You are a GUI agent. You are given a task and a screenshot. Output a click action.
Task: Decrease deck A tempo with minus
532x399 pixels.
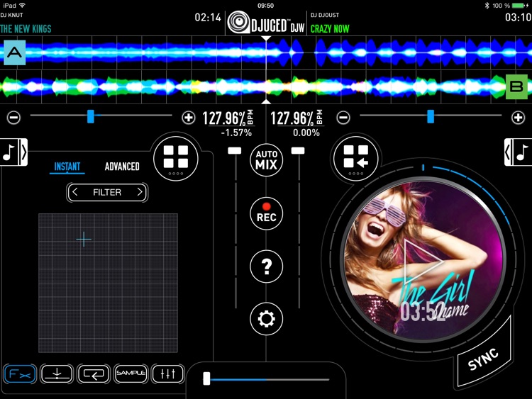14,118
